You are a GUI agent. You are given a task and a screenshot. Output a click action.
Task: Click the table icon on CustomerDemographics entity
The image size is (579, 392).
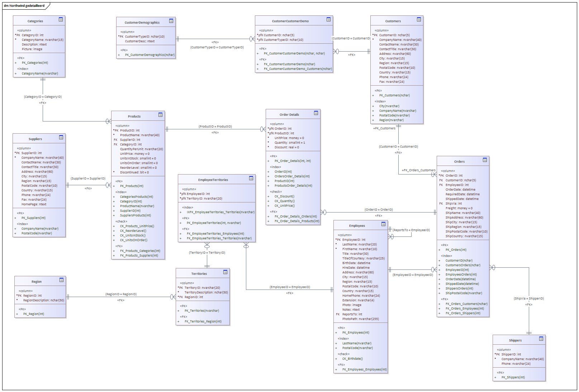click(171, 21)
